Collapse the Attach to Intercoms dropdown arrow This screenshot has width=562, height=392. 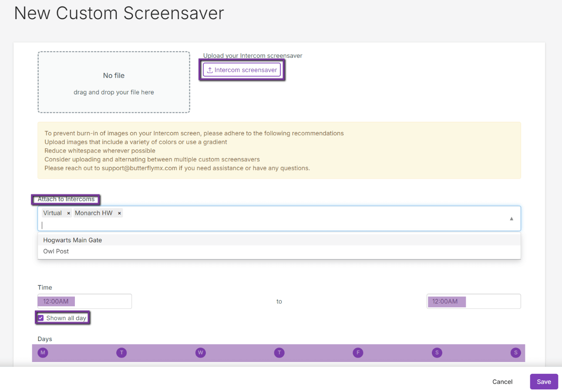pyautogui.click(x=511, y=218)
